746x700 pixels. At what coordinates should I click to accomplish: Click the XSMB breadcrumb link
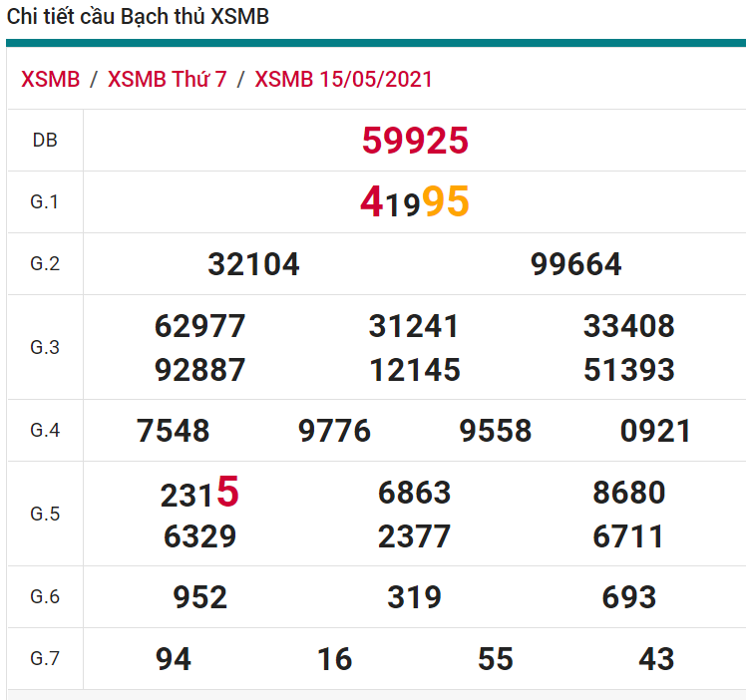(50, 80)
